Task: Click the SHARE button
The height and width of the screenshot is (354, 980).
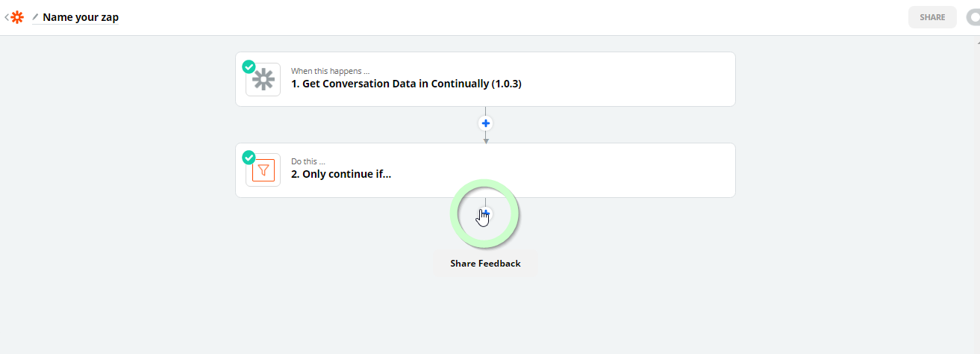Action: 932,17
